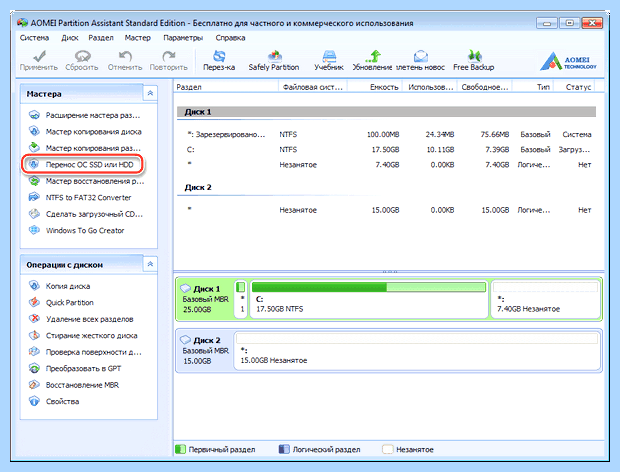Image resolution: width=620 pixels, height=472 pixels.
Task: Click the Повторить redo toolbar icon
Action: pyautogui.click(x=169, y=56)
